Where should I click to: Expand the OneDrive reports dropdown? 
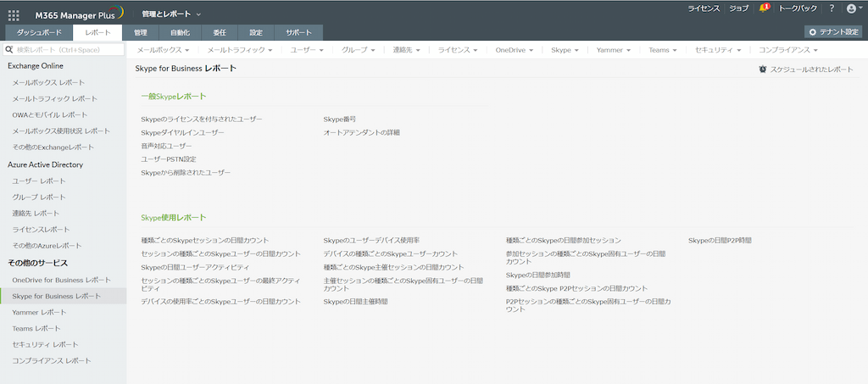[x=514, y=50]
